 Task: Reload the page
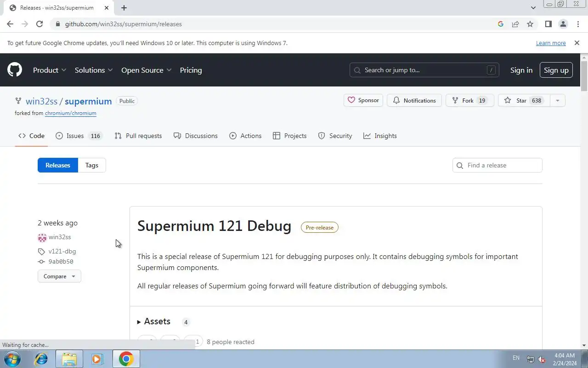pyautogui.click(x=40, y=24)
